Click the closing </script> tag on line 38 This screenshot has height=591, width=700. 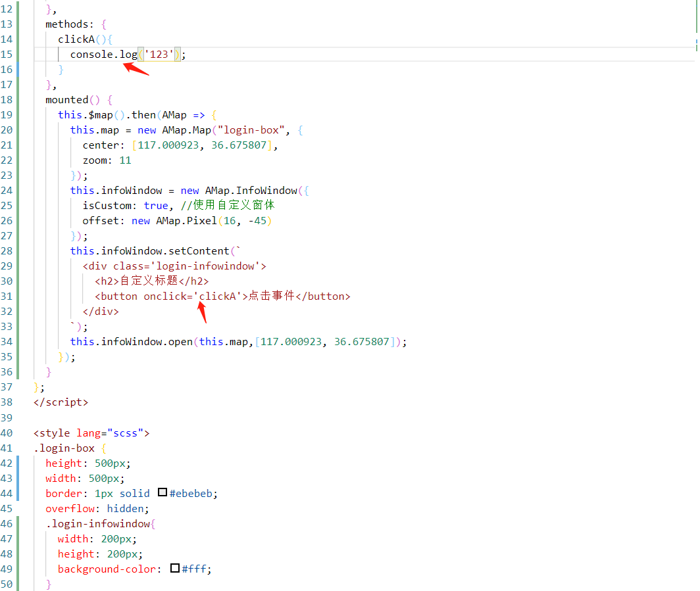[61, 402]
